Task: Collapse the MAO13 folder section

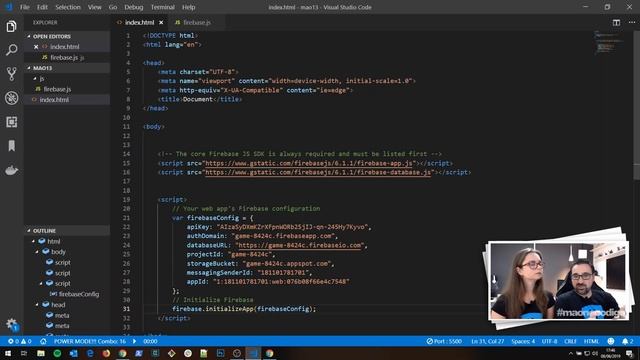Action: [x=29, y=68]
